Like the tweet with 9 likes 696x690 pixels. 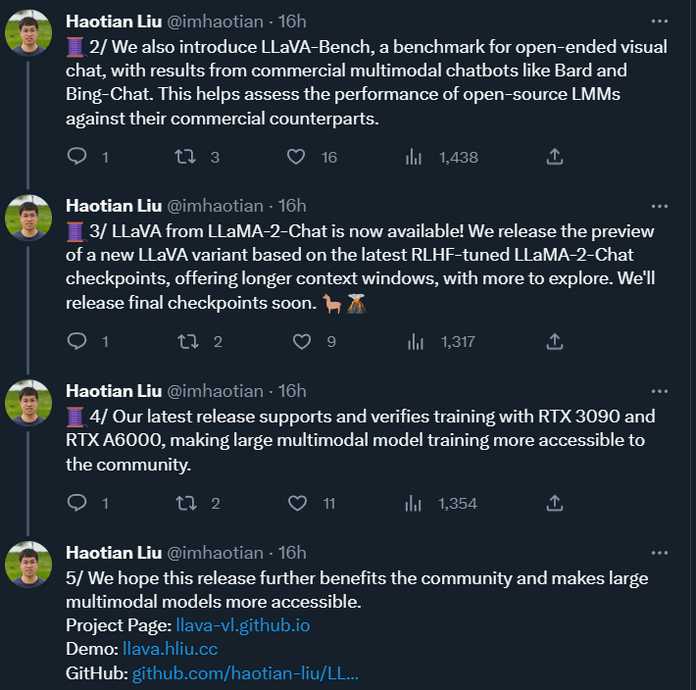coord(301,341)
